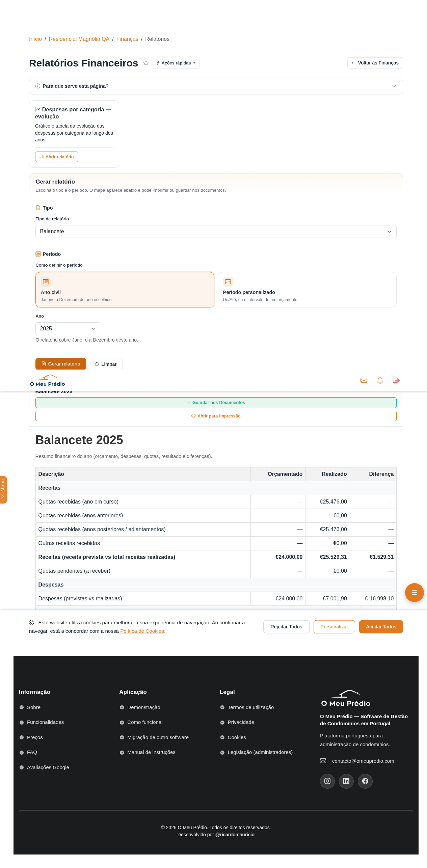Viewport: 427px width, 868px height.
Task: Open the Política de Cookies link
Action: click(x=142, y=631)
